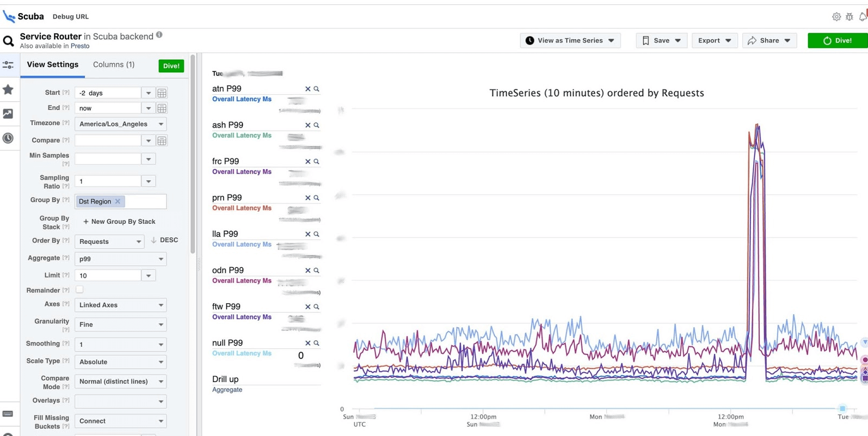Zoom into the frc P99 series
Viewport: 868px width, 436px height.
pos(316,162)
